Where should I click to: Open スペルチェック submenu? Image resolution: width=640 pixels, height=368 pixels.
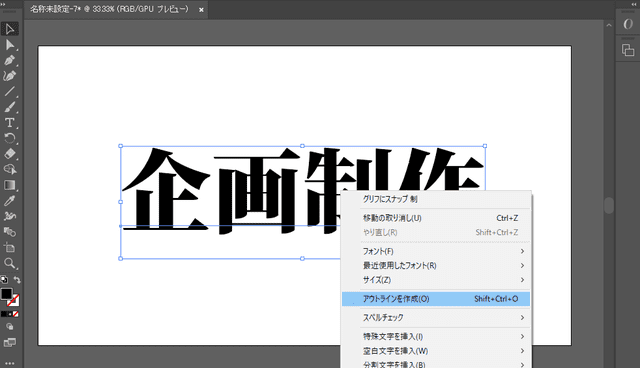pyautogui.click(x=436, y=317)
